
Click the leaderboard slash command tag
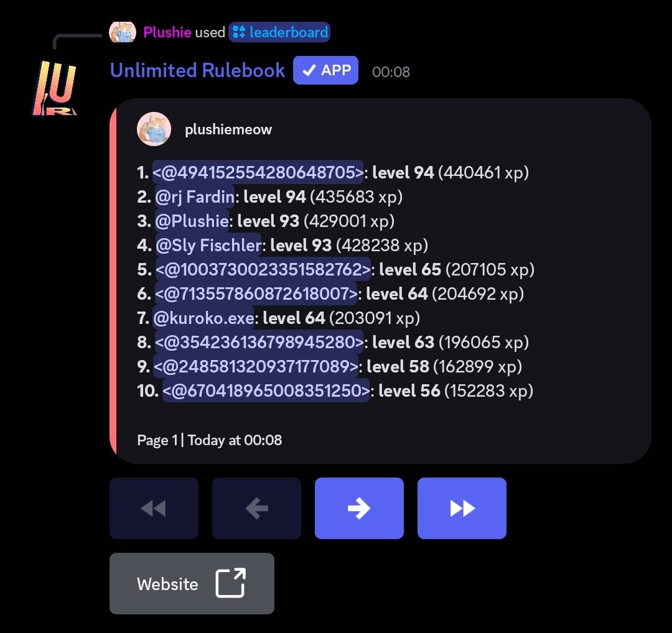pos(279,32)
